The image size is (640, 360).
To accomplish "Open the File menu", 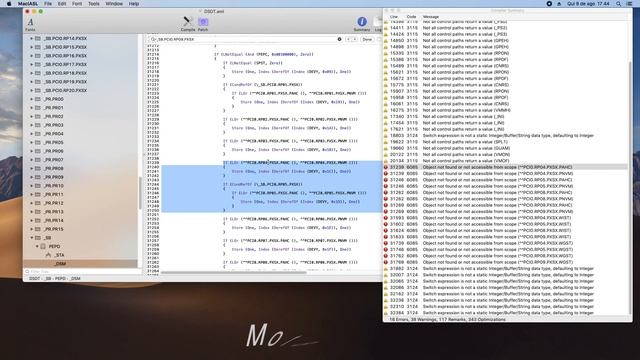I will coord(48,4).
